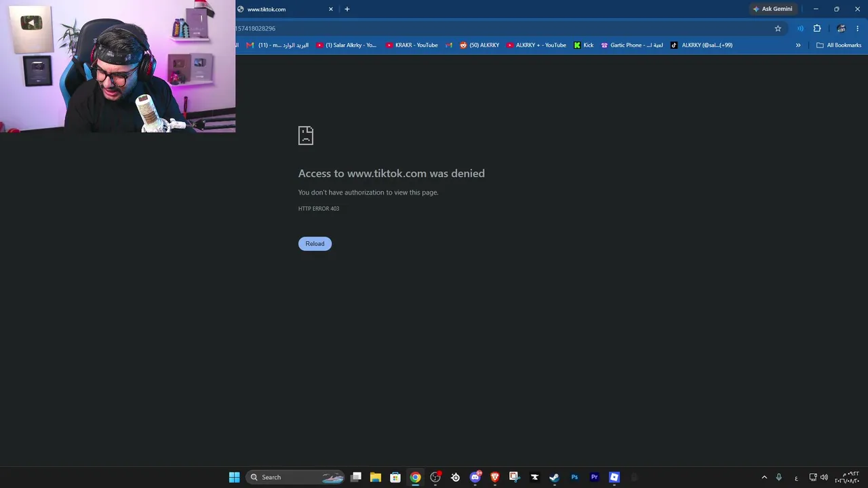868x488 pixels.
Task: Open network settings from the system tray
Action: click(813, 477)
